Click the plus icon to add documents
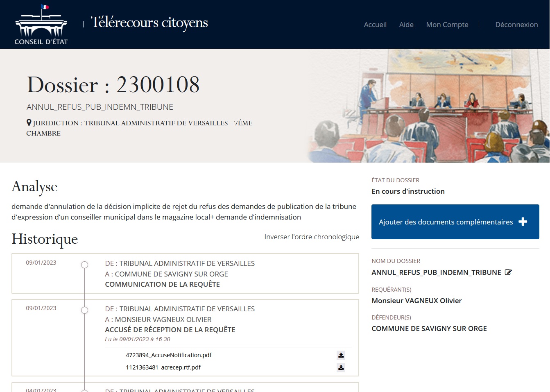This screenshot has height=392, width=550. tap(523, 222)
